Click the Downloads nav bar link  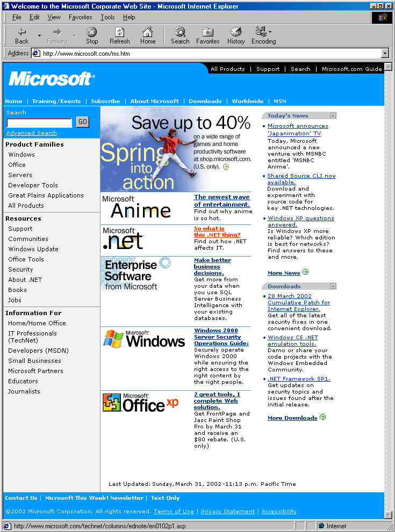(205, 101)
